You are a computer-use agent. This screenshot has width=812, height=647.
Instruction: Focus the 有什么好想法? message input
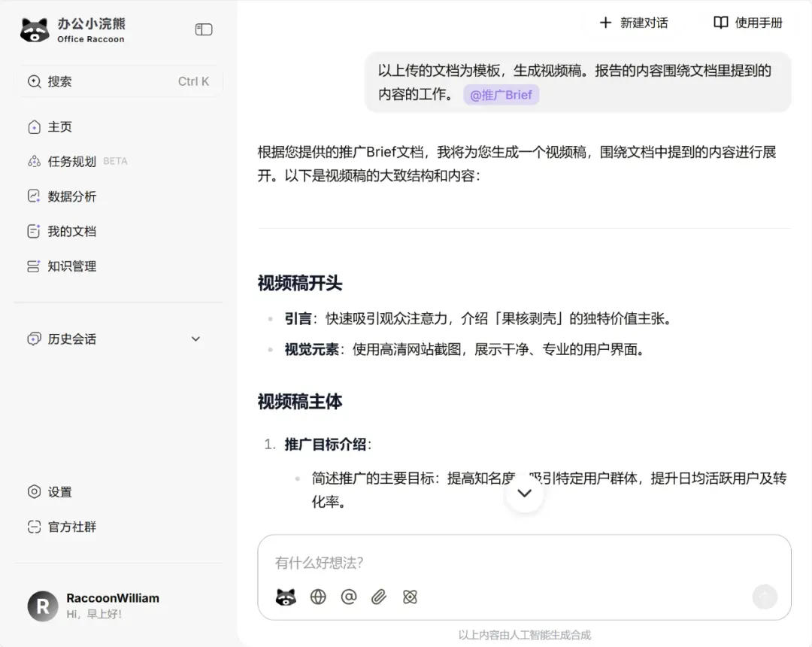[x=524, y=563]
